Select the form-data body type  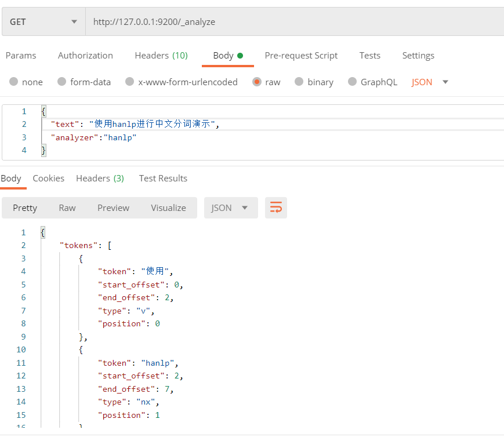(84, 82)
